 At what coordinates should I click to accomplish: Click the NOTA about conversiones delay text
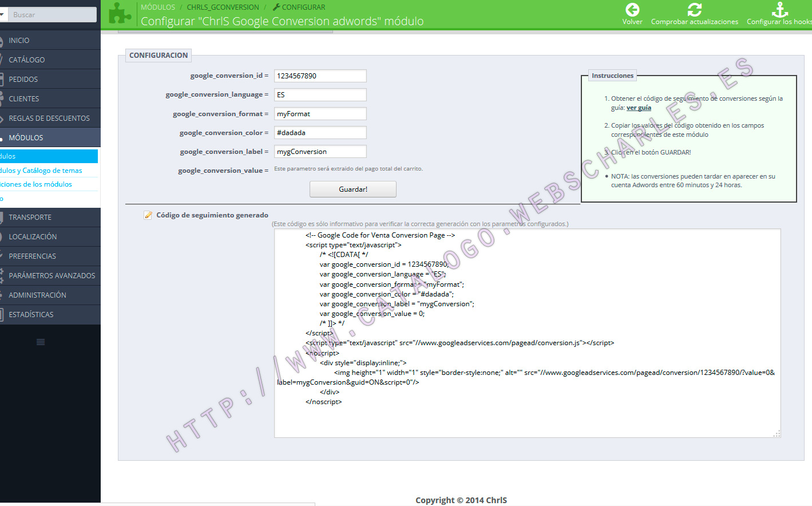(693, 181)
